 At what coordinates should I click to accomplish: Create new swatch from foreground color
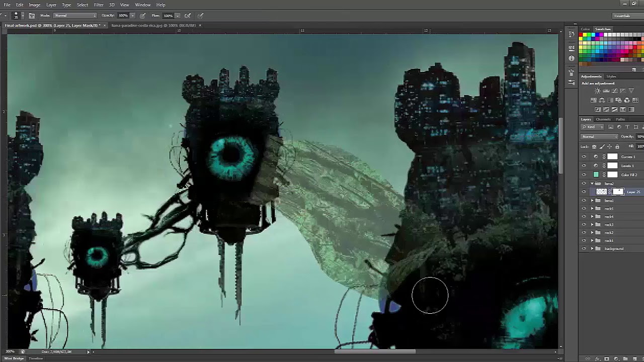click(634, 69)
